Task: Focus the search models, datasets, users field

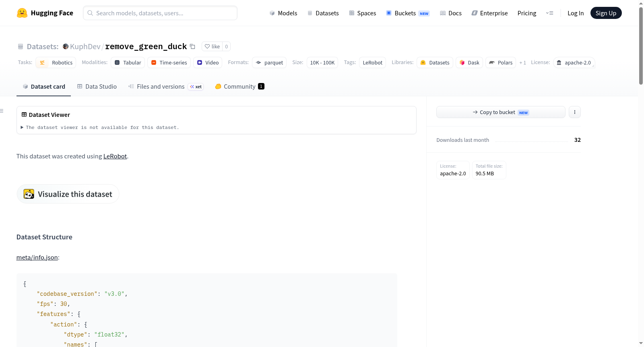Action: point(160,13)
